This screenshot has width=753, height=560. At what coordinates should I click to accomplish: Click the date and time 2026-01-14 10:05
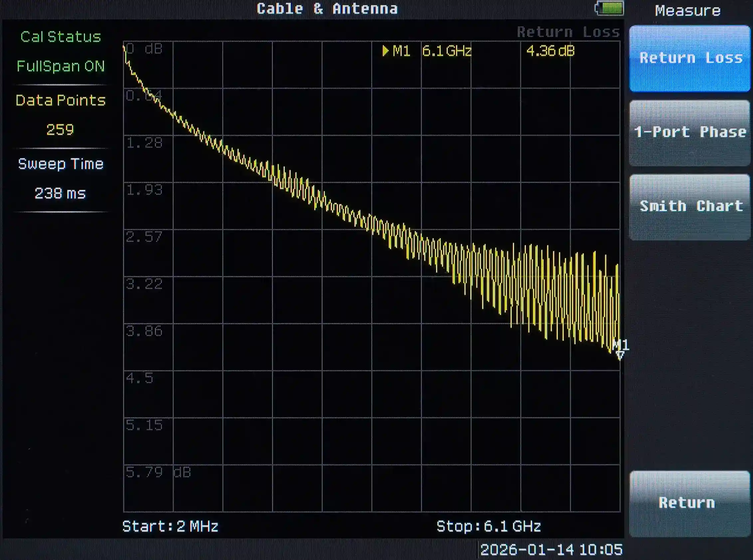pos(551,549)
